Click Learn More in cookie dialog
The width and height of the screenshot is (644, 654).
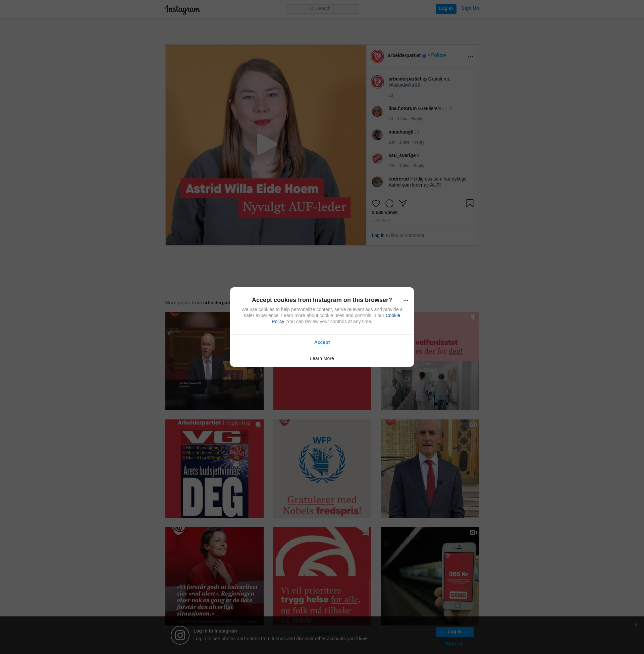[x=322, y=358]
